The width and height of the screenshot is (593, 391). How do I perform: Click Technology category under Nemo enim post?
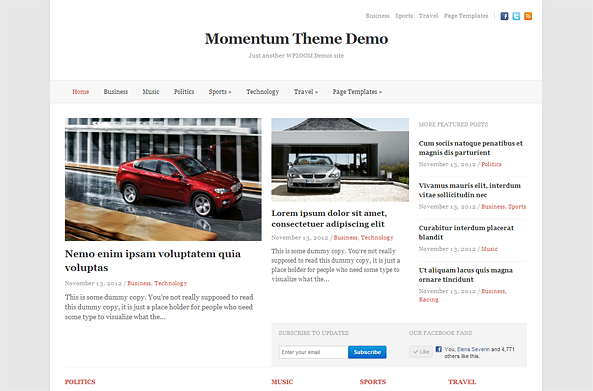171,283
